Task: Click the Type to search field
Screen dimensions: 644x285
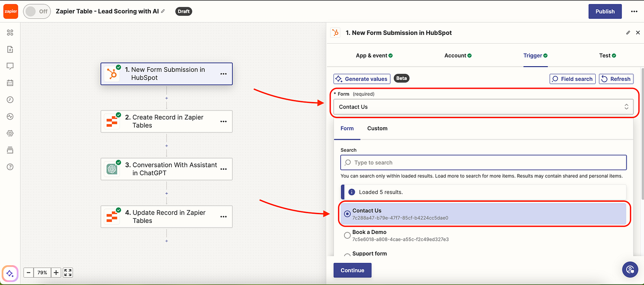Action: [x=483, y=162]
